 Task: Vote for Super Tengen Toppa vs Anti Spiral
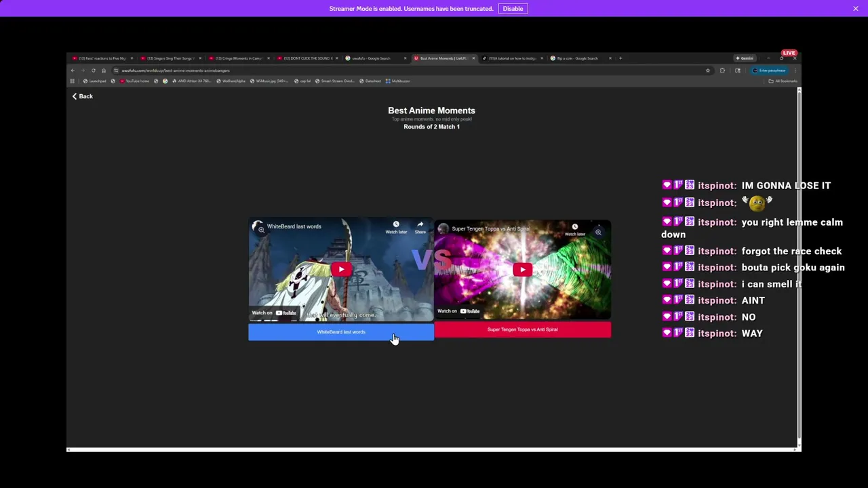click(522, 329)
